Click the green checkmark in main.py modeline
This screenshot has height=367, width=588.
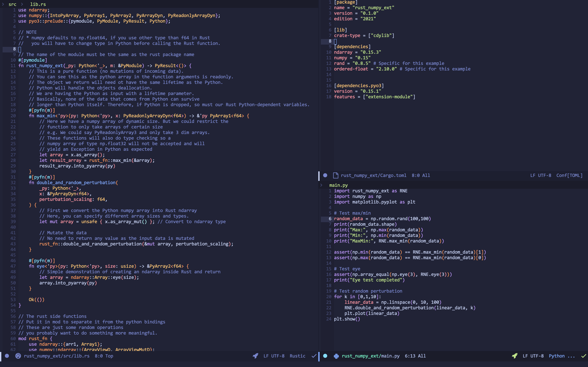(583, 356)
